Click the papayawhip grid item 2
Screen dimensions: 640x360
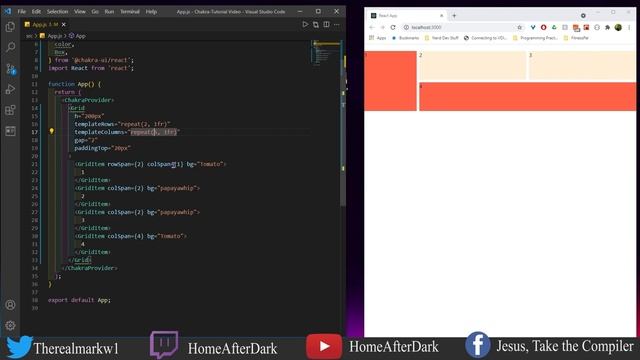[473, 65]
